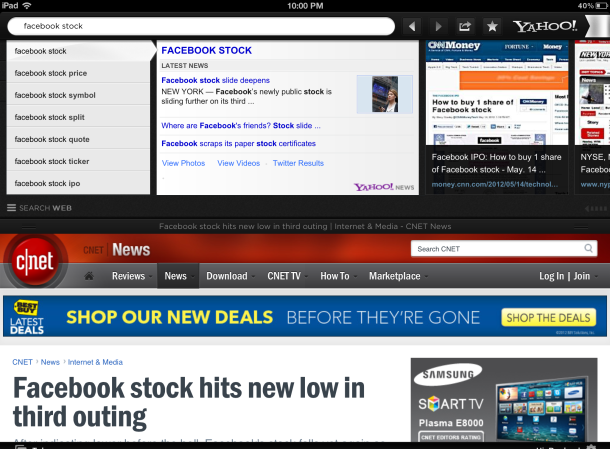Image resolution: width=610 pixels, height=449 pixels.
Task: Select suggestion 'facebook stock ticker'
Action: pyautogui.click(x=78, y=161)
